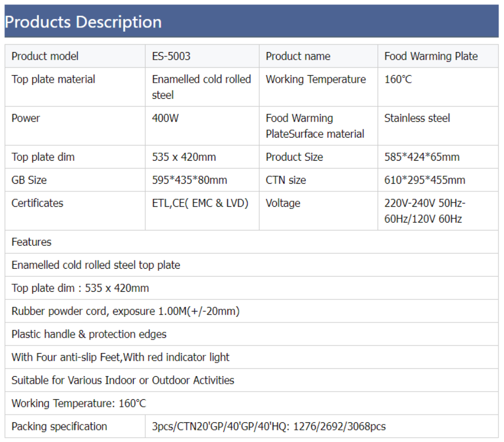Click the 400W power value cell

[165, 118]
